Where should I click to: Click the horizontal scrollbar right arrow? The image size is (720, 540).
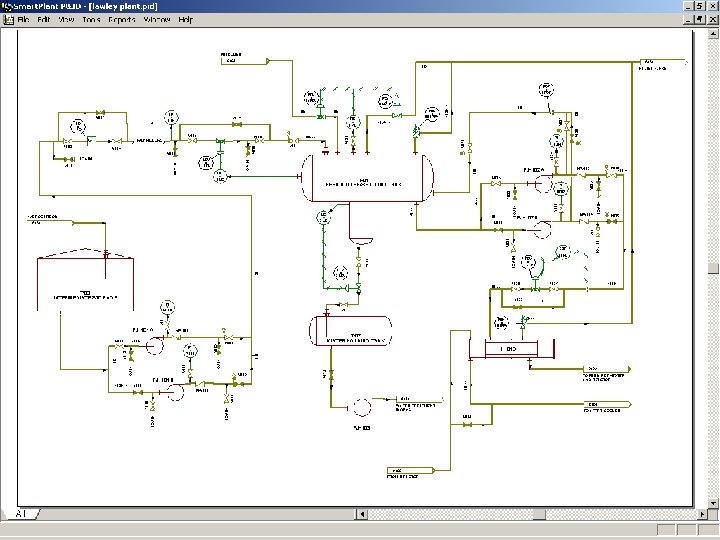point(703,514)
